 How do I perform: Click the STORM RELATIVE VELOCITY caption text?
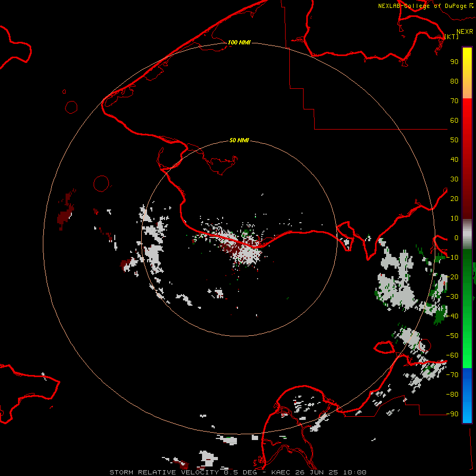pyautogui.click(x=164, y=472)
